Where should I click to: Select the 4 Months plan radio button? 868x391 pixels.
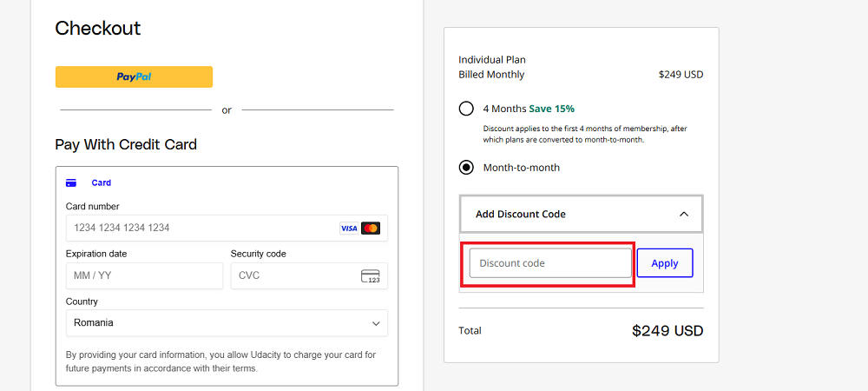click(466, 109)
